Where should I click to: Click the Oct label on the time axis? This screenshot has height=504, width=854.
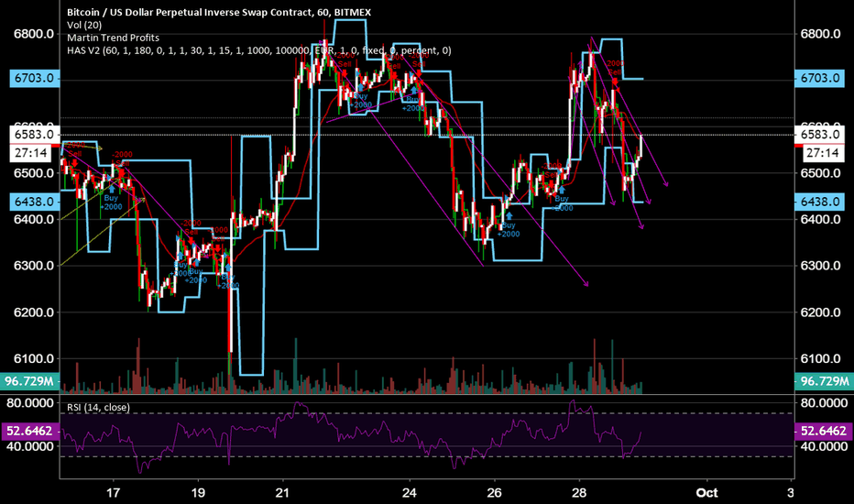[706, 493]
